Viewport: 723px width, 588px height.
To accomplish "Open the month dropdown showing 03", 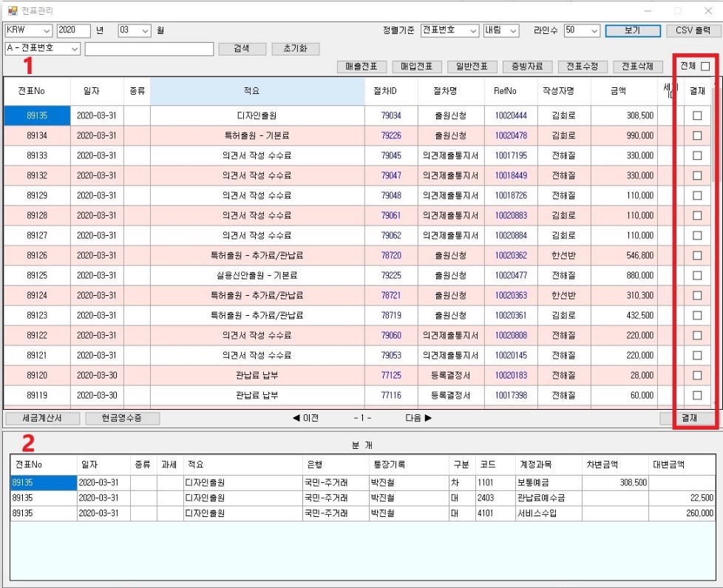I will (x=135, y=30).
